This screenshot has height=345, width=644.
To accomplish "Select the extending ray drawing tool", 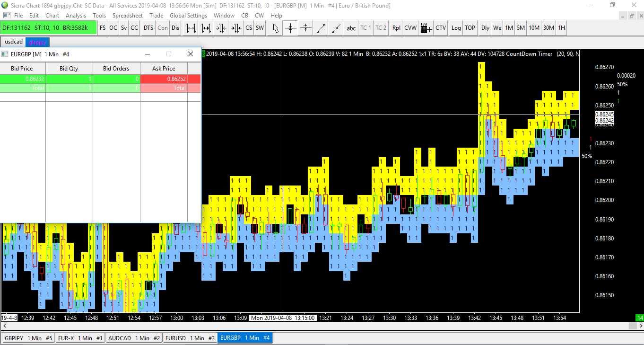I will (336, 28).
